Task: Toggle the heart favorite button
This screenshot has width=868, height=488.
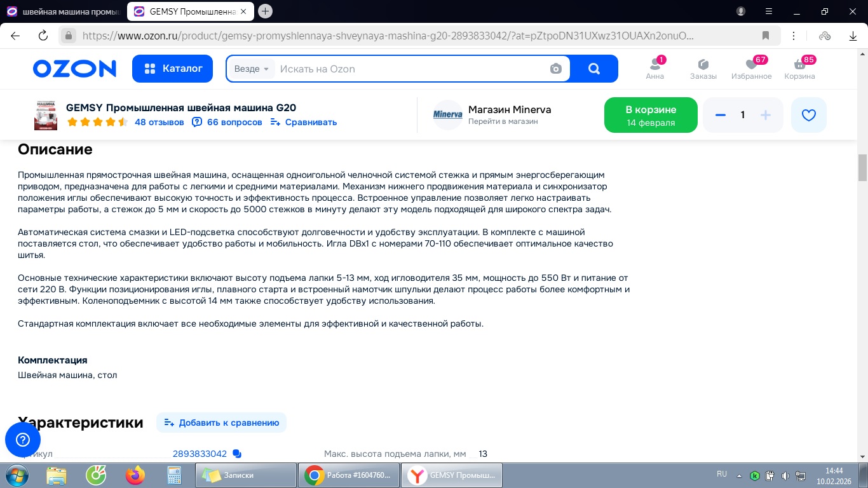Action: [809, 115]
